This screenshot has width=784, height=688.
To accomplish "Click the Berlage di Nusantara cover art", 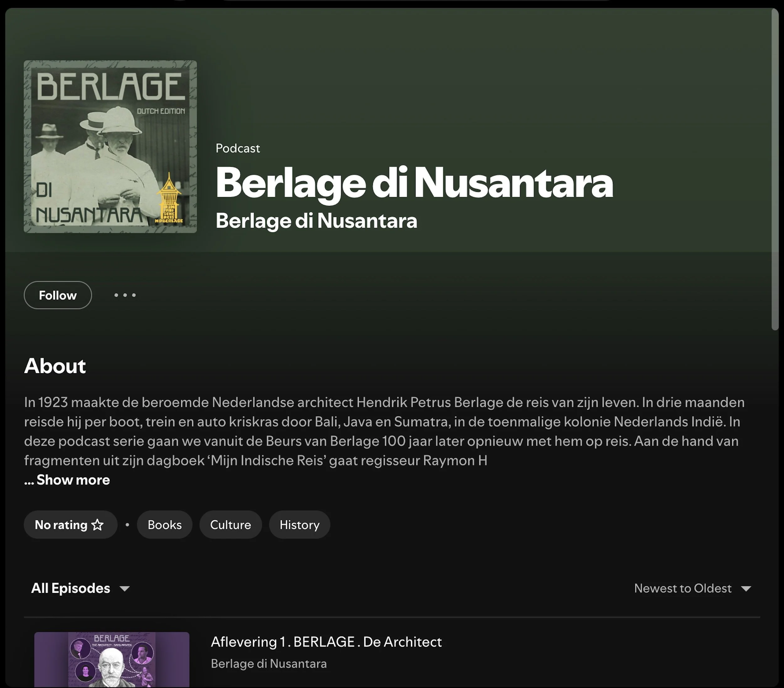I will coord(110,146).
